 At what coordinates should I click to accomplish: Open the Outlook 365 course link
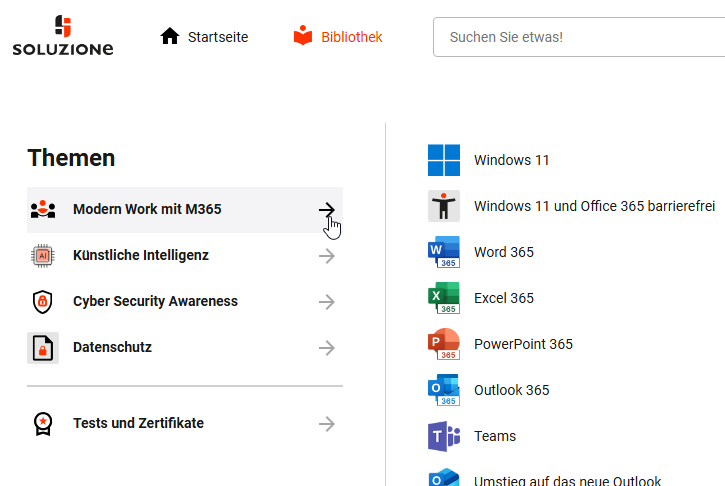[511, 390]
